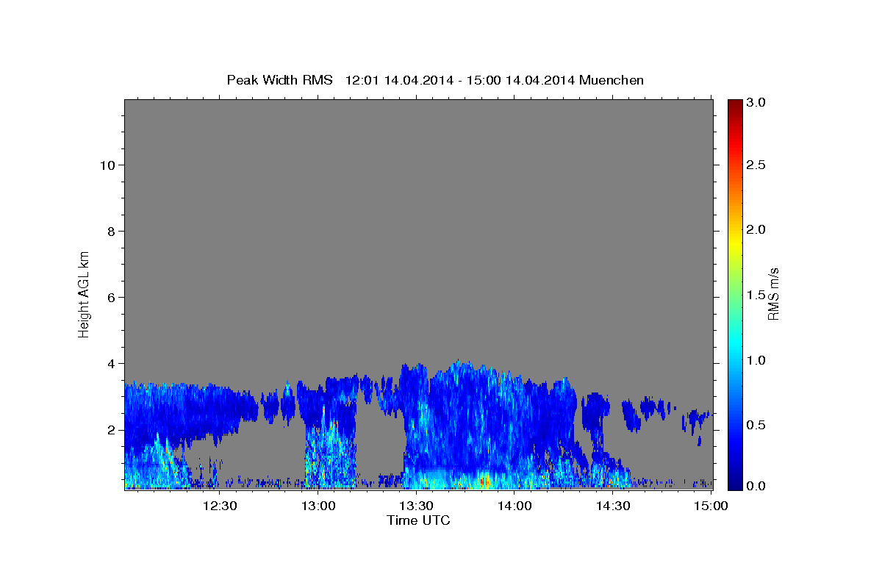The width and height of the screenshot is (882, 588).
Task: Click the red-orange hotspot near 13:50 at ground
Action: tap(484, 481)
